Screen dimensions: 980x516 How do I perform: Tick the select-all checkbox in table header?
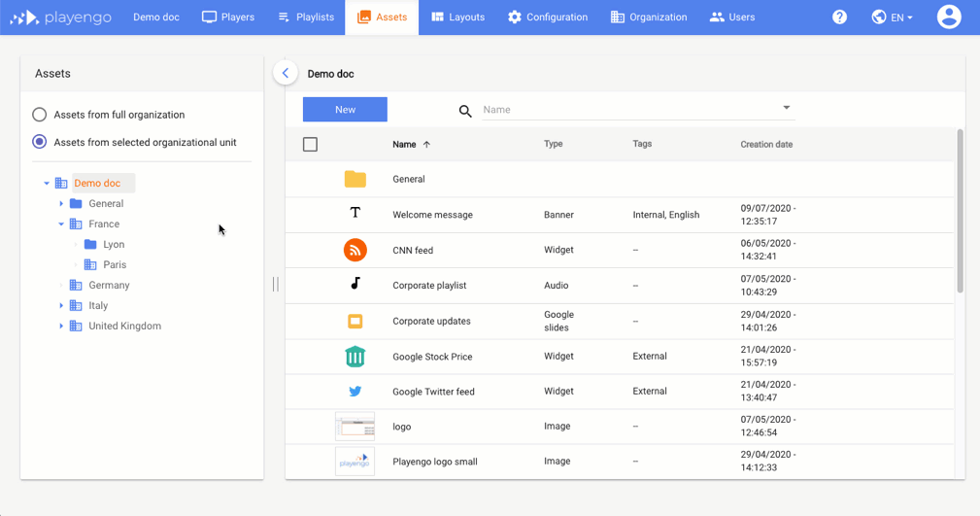click(x=310, y=145)
